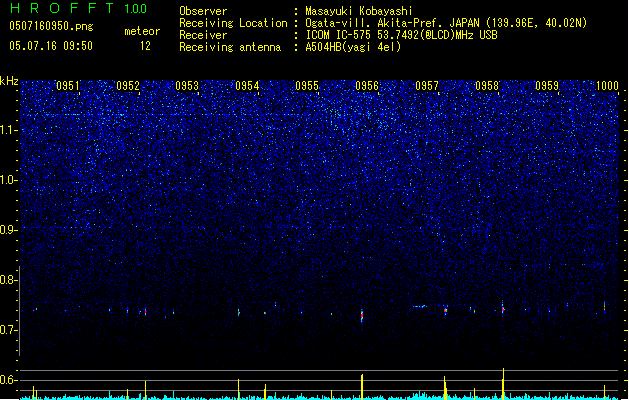Click the 0955 time marker
The image size is (629, 400).
307,86
